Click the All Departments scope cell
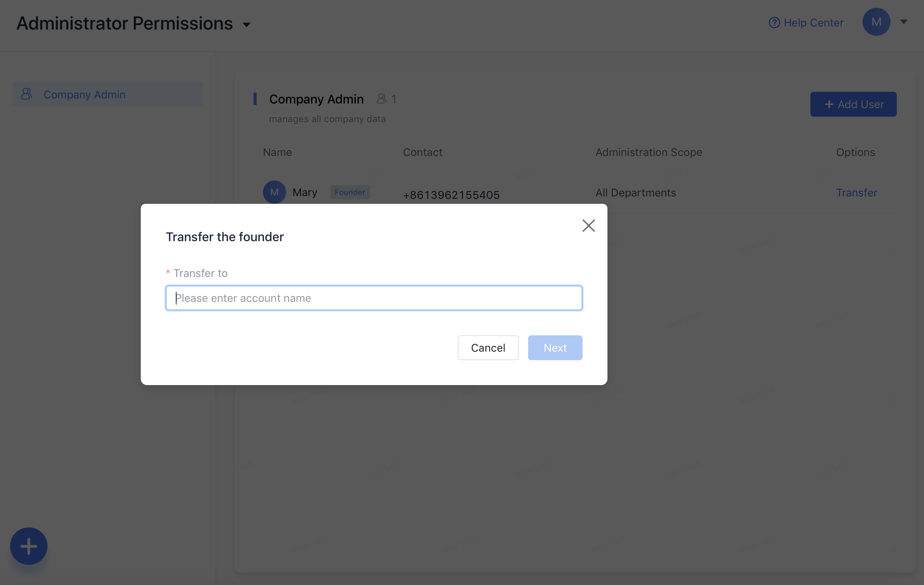Viewport: 924px width, 585px height. [635, 193]
